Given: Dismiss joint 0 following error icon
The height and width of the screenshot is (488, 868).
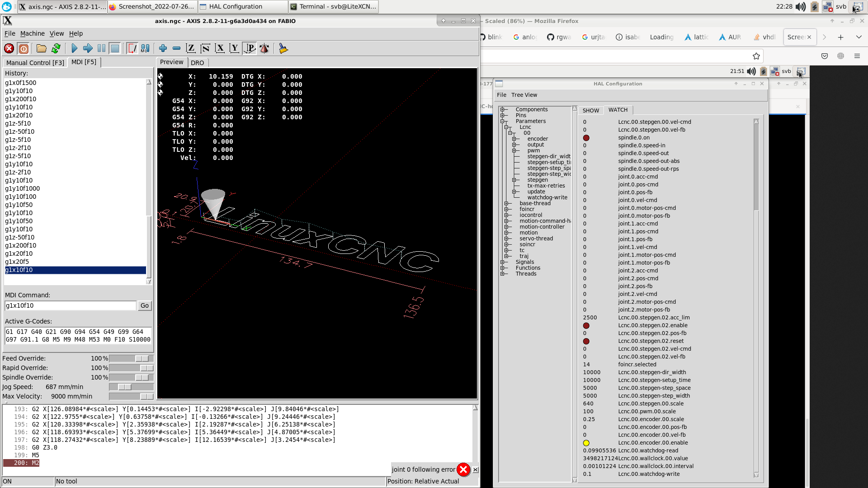Looking at the screenshot, I should click(x=463, y=470).
